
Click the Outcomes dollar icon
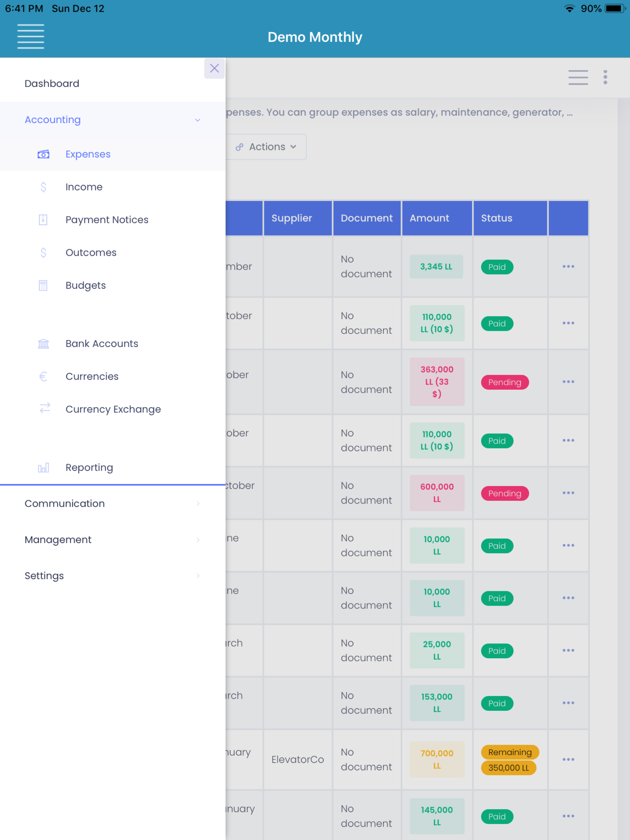click(43, 252)
